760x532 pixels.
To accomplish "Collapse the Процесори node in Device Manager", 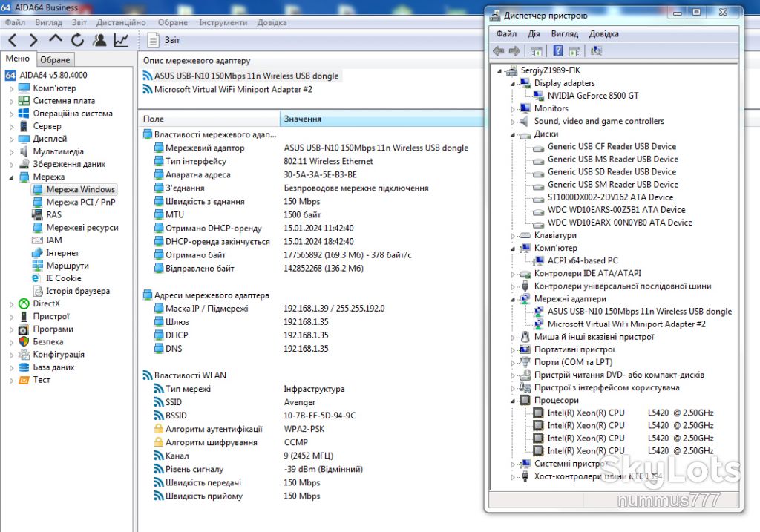I will 512,401.
